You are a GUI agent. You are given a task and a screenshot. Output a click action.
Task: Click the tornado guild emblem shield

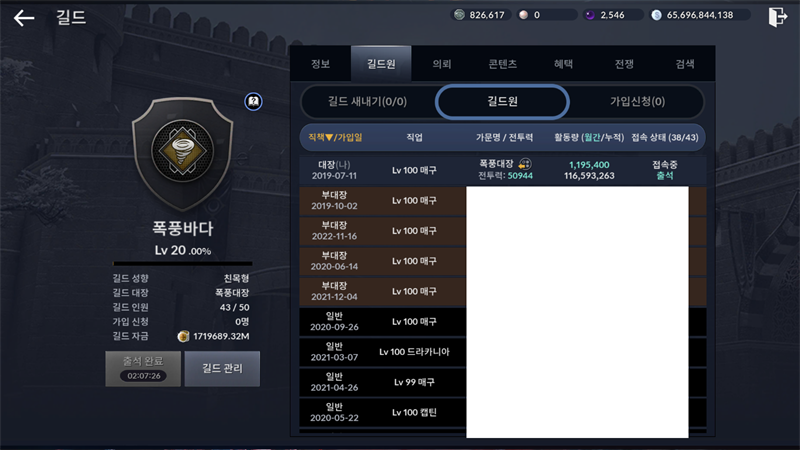tap(183, 153)
